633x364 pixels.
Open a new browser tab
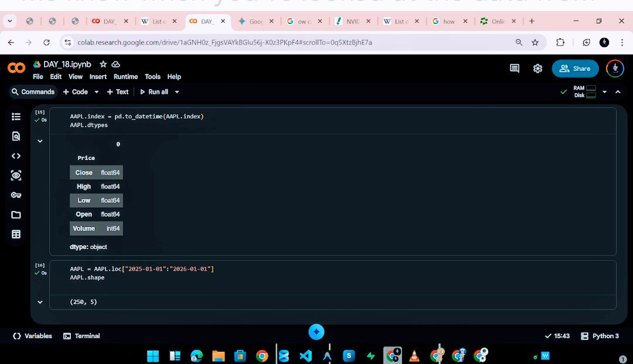pos(532,21)
